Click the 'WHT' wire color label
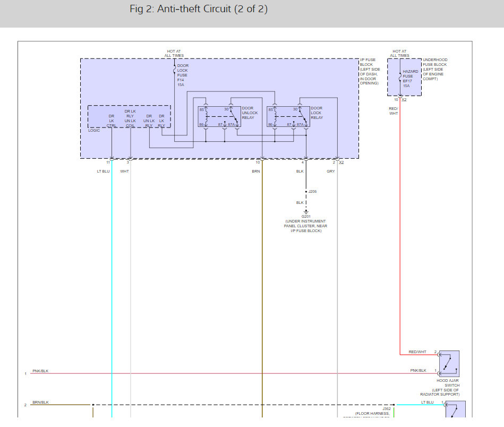This screenshot has width=504, height=427. click(x=124, y=172)
